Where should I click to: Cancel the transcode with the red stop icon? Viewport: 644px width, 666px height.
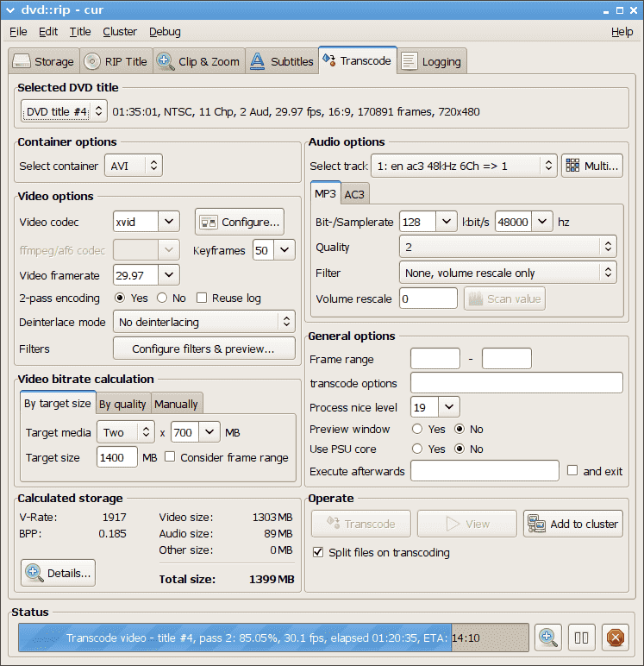point(616,638)
